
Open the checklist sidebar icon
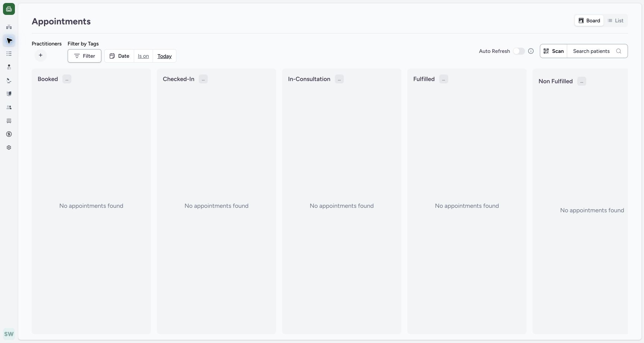coord(9,54)
